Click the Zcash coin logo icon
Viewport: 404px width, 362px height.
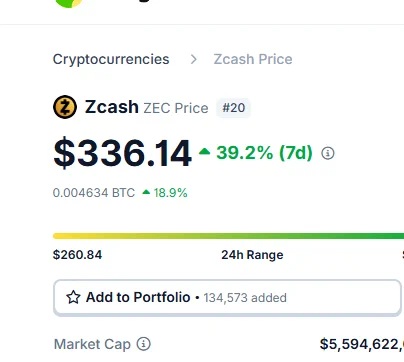point(65,107)
